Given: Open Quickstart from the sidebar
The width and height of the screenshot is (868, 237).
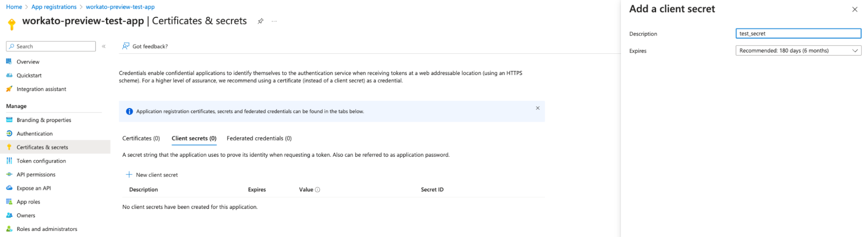Looking at the screenshot, I should [29, 76].
